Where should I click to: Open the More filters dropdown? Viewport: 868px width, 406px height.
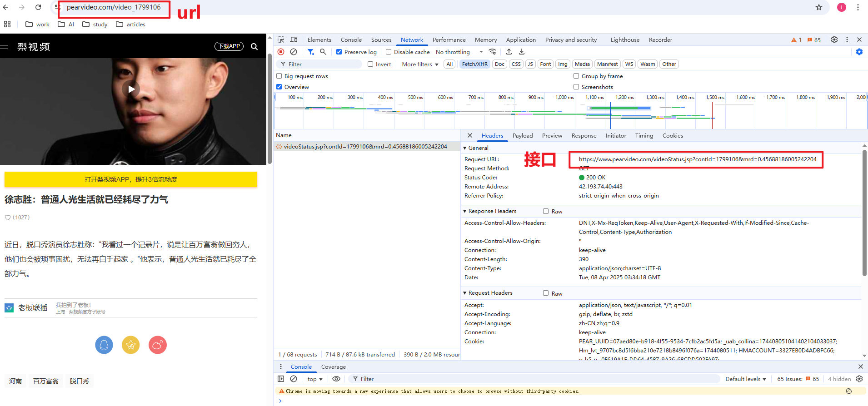click(420, 64)
